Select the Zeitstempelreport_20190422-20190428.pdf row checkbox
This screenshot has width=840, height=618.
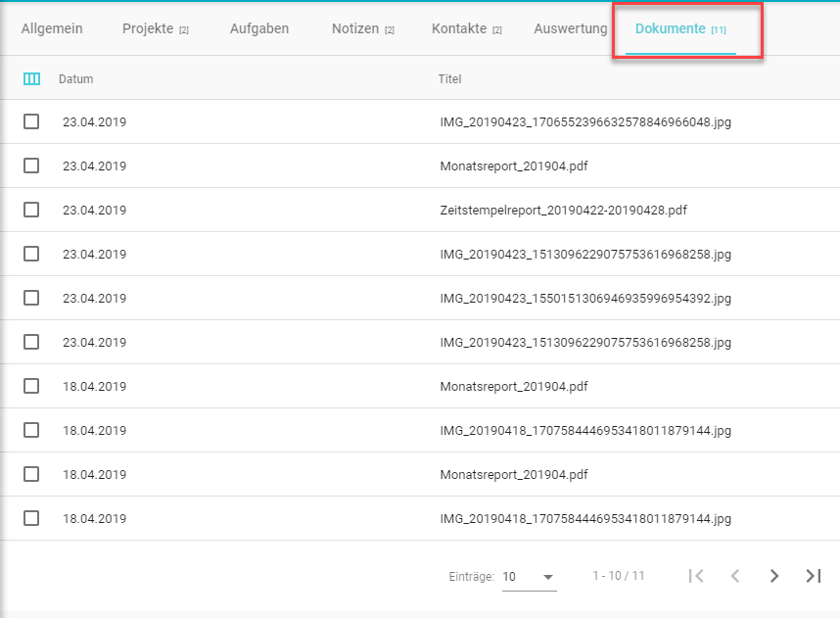click(31, 210)
